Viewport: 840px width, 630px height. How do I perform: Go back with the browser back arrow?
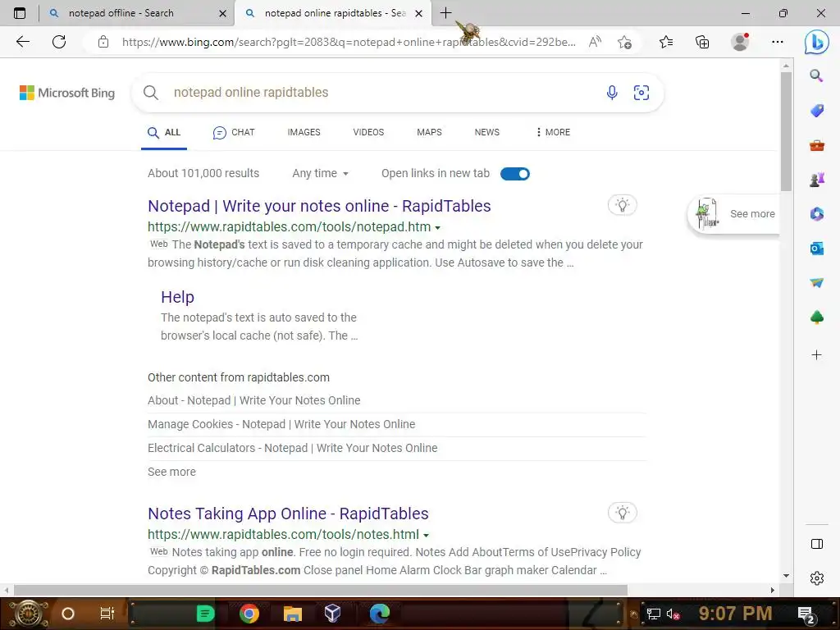(22, 42)
